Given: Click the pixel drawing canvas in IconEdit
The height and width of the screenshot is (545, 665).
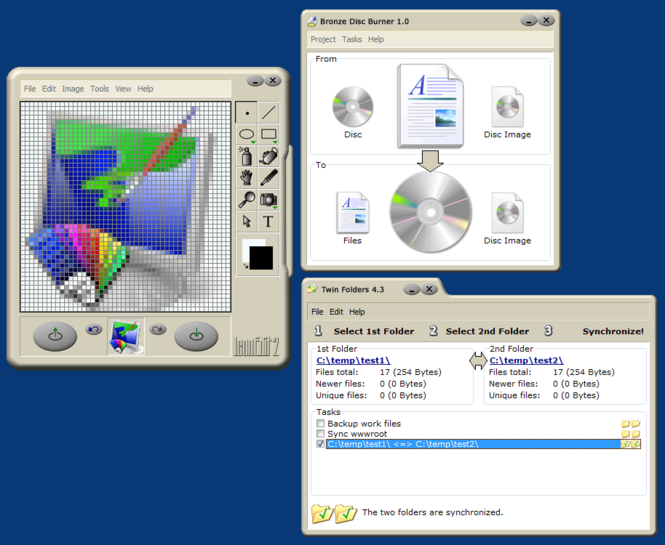Looking at the screenshot, I should (126, 207).
